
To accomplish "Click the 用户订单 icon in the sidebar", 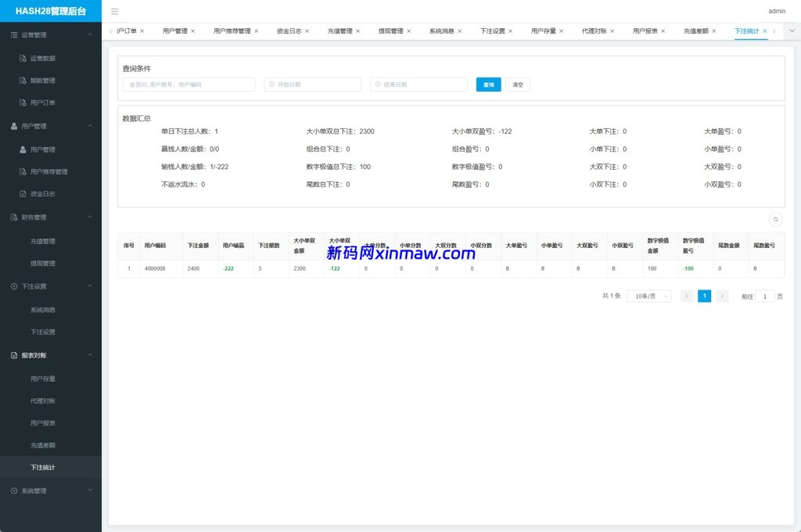I will [x=23, y=102].
